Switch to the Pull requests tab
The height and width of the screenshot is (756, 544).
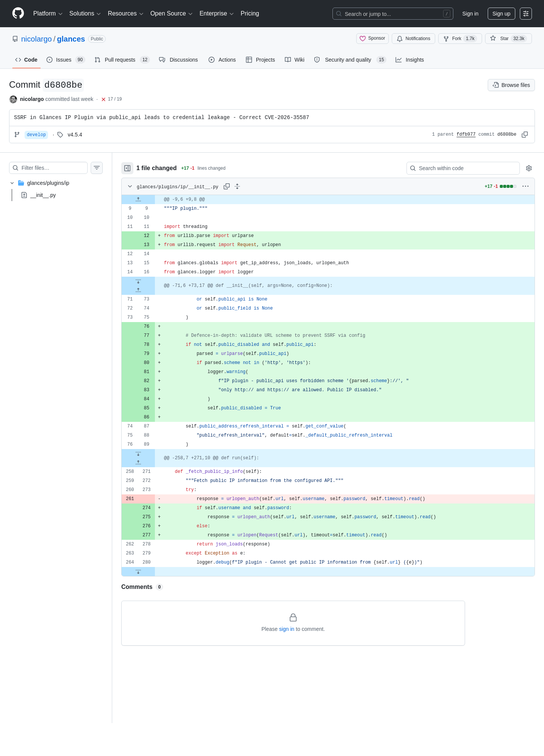point(122,60)
